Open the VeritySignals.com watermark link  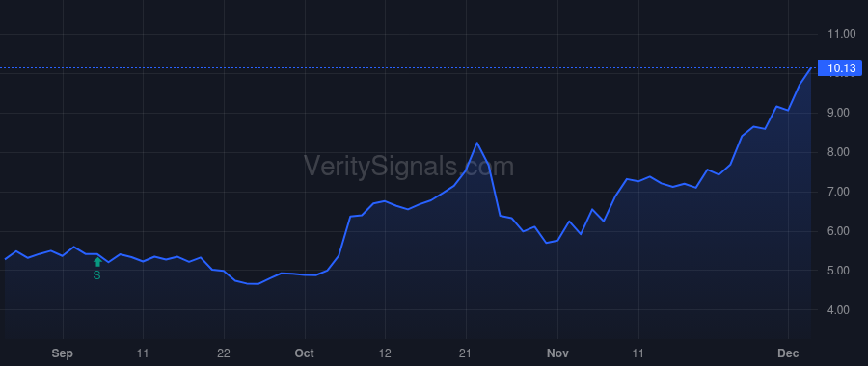(409, 167)
